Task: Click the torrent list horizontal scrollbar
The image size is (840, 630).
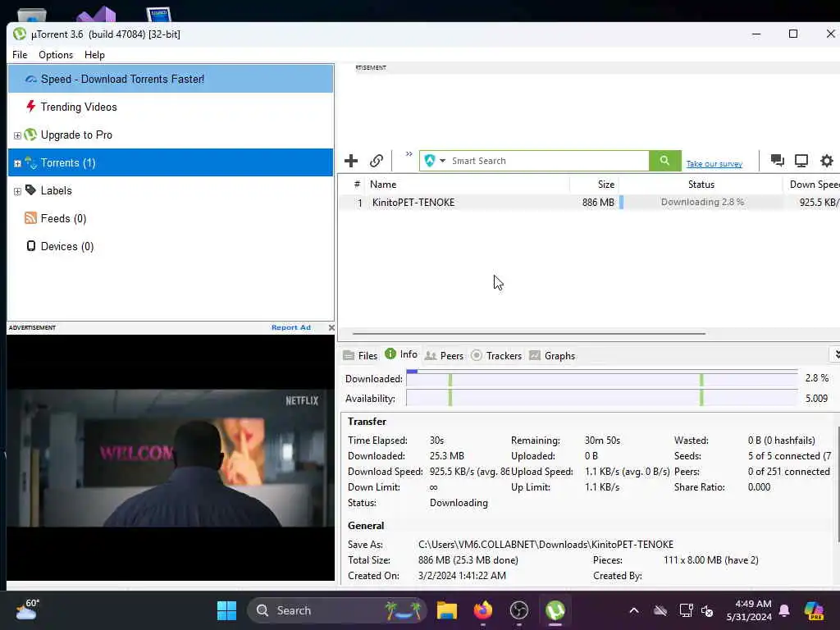Action: (x=529, y=333)
